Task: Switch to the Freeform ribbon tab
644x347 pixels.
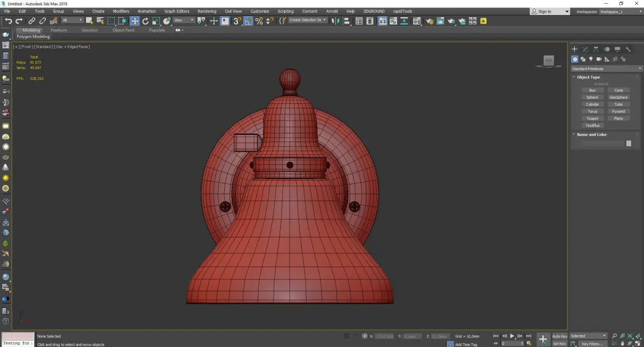Action: 58,30
